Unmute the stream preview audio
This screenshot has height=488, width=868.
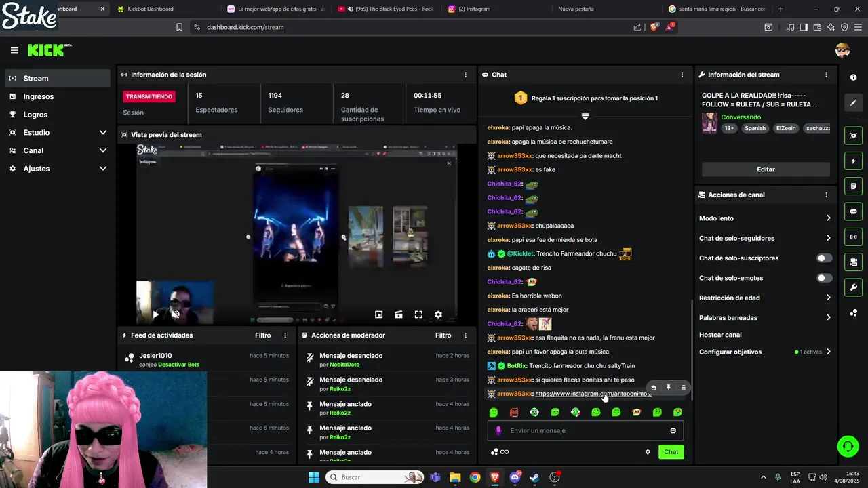point(175,314)
